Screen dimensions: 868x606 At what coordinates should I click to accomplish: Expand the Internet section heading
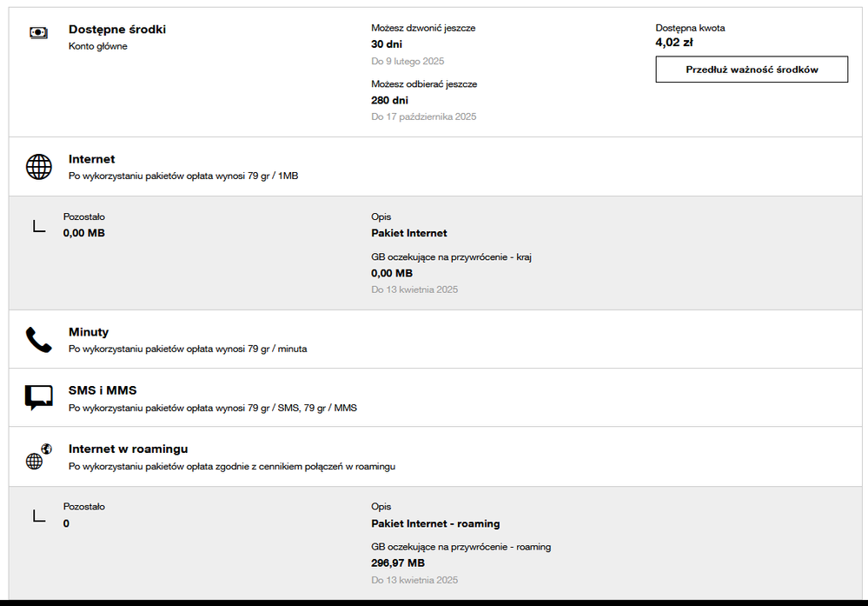pos(92,159)
